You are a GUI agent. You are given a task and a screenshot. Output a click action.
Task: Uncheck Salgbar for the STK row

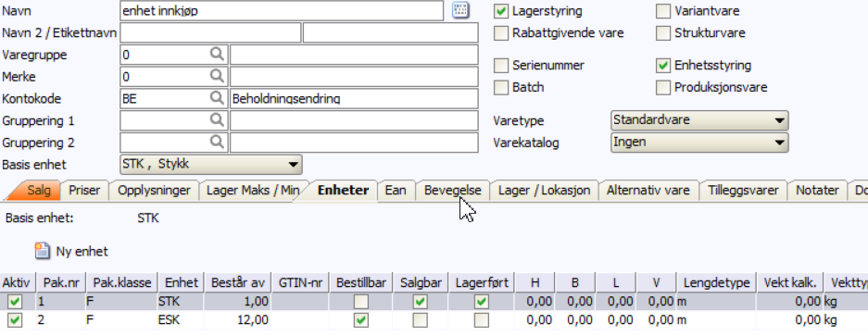[x=421, y=302]
